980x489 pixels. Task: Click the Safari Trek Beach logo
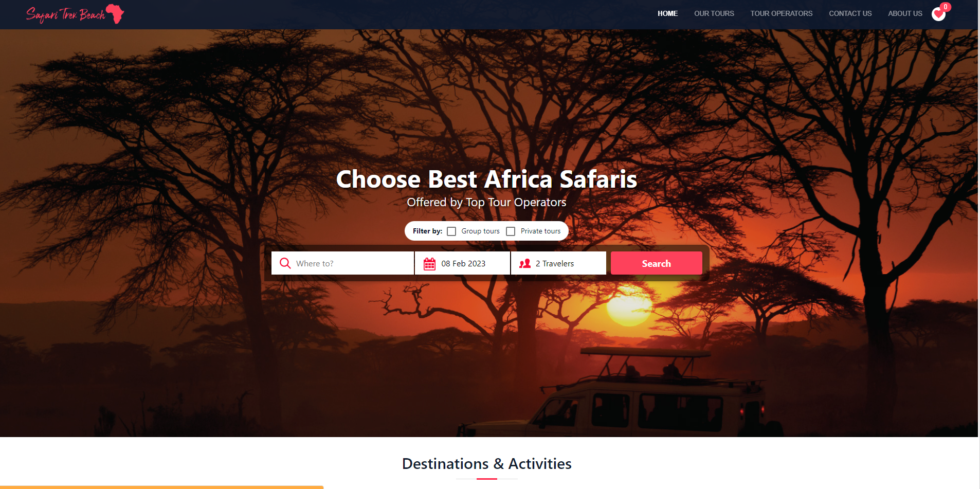(75, 14)
